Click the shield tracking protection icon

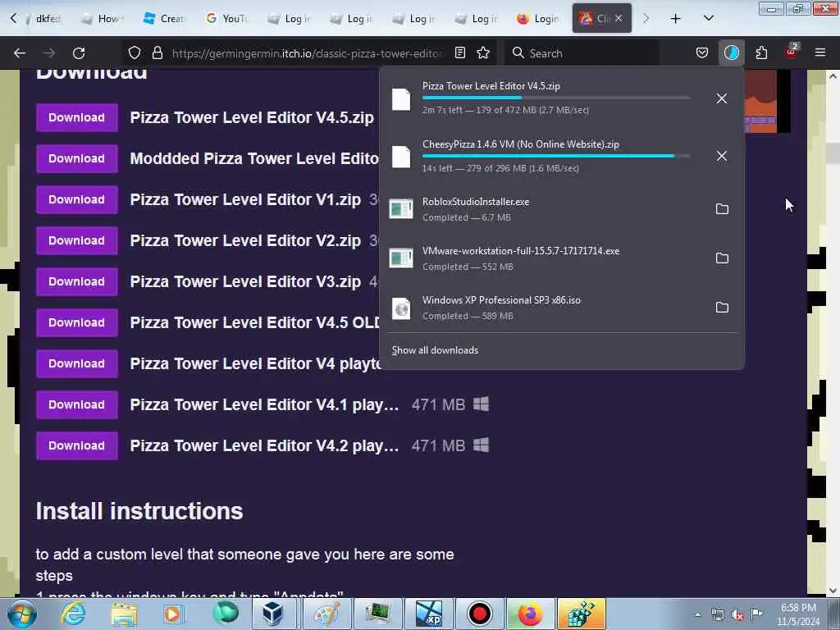click(x=135, y=52)
